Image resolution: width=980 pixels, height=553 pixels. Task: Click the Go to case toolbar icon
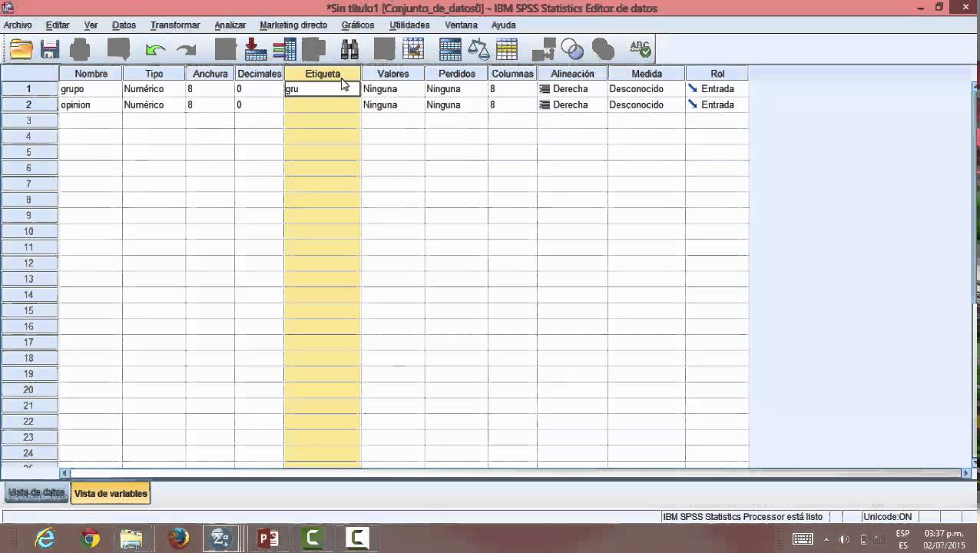(225, 49)
